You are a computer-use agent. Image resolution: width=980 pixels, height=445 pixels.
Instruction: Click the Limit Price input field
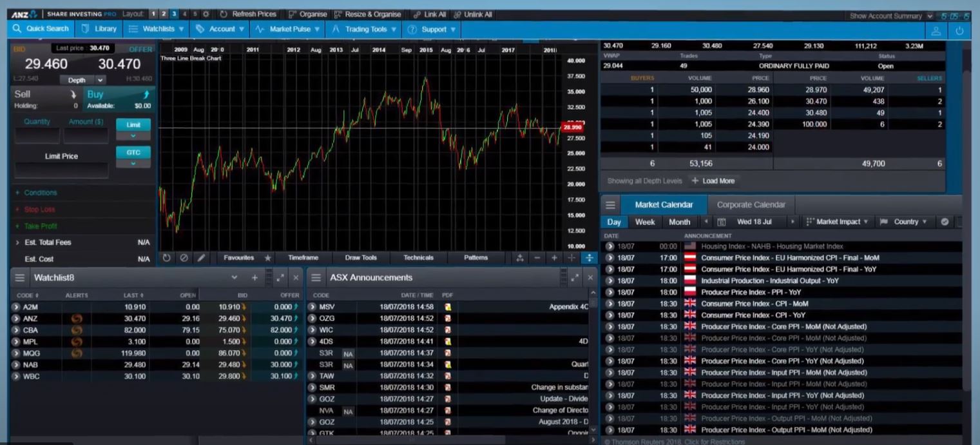click(x=62, y=171)
